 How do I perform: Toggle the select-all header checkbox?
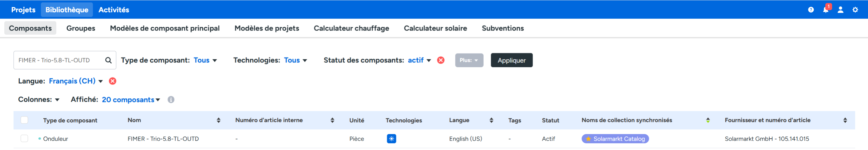point(24,120)
